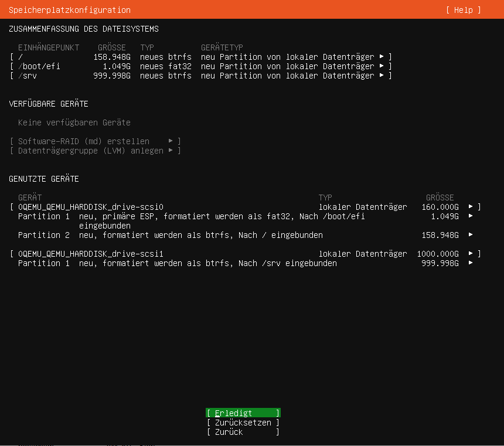Expand arrow for / mount point row
This screenshot has width=504, height=446.
[382, 57]
